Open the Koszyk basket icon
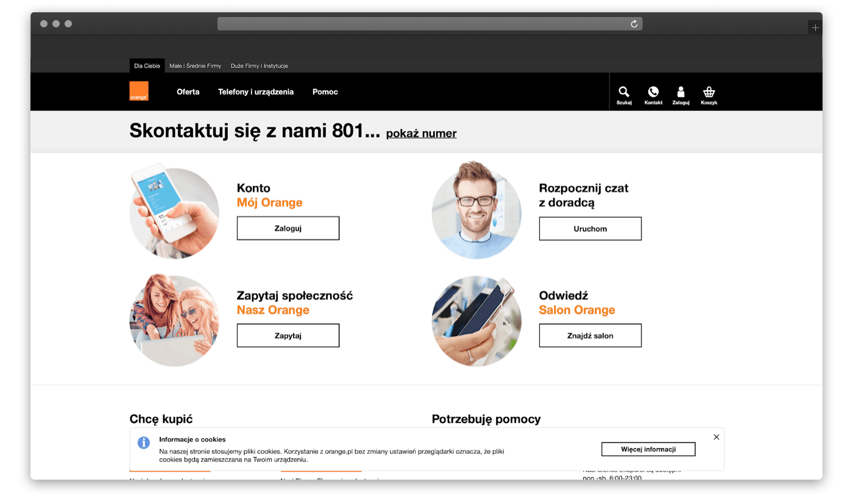The height and width of the screenshot is (504, 853). click(x=709, y=92)
